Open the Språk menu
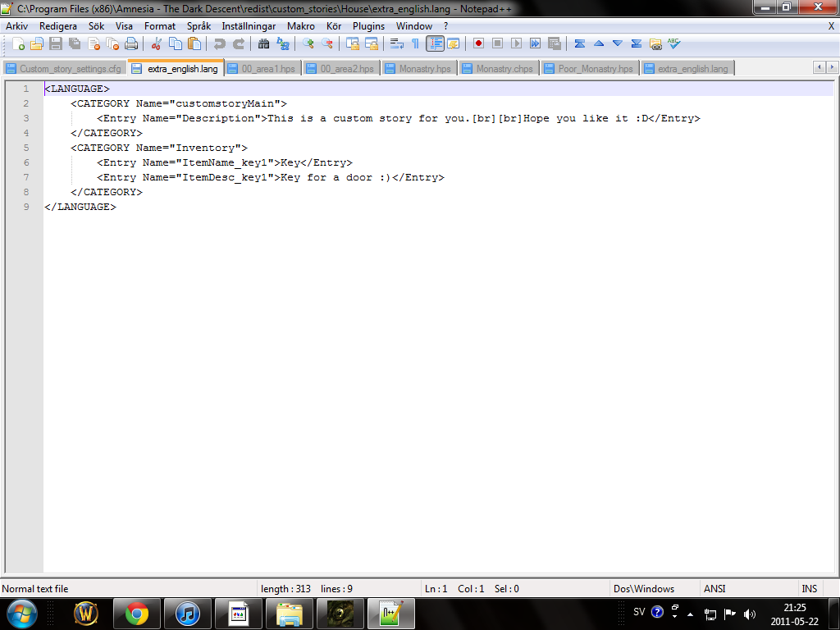 (199, 26)
